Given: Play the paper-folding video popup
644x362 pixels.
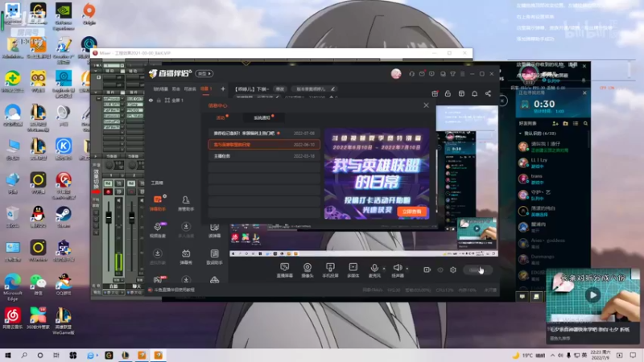Looking at the screenshot, I should pos(592,294).
